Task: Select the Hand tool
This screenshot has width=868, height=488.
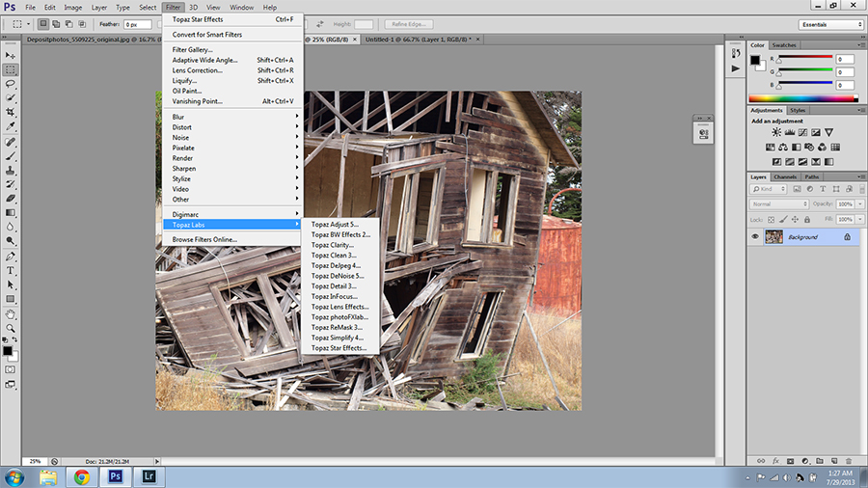Action: pos(11,313)
